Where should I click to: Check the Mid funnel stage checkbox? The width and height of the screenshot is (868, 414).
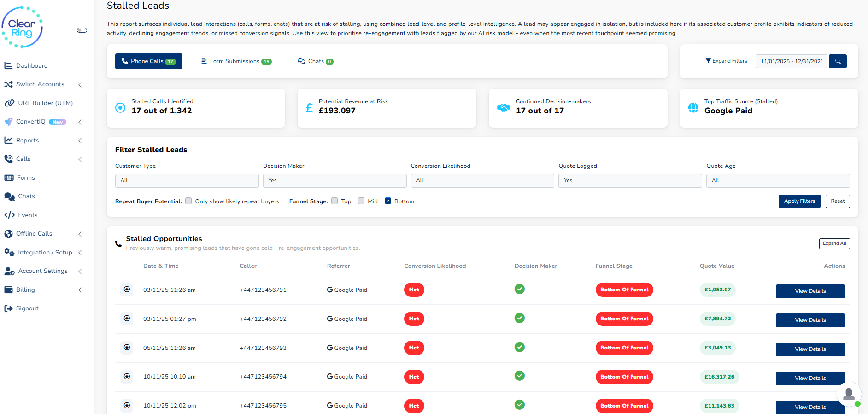tap(361, 201)
